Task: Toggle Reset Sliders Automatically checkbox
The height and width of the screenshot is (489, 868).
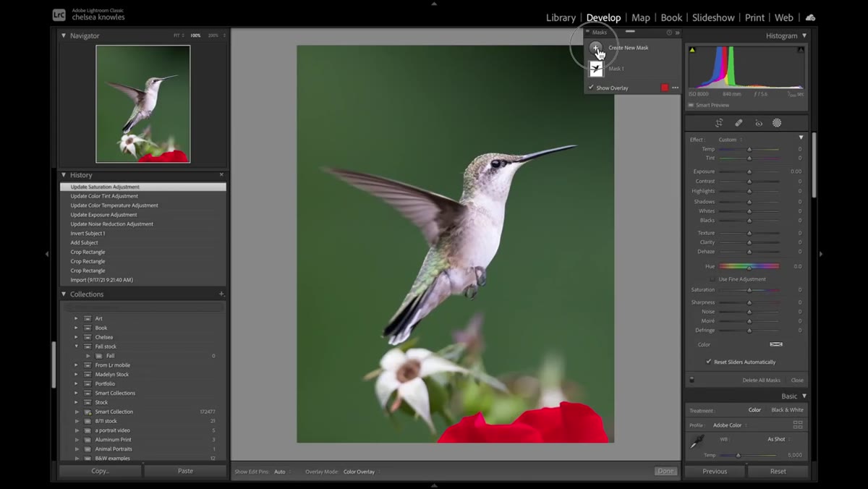Action: click(709, 362)
